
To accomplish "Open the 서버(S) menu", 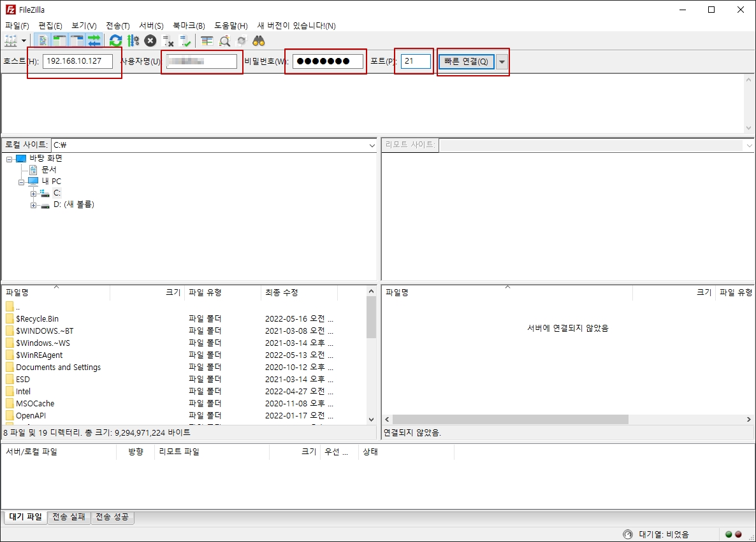I will click(x=152, y=25).
